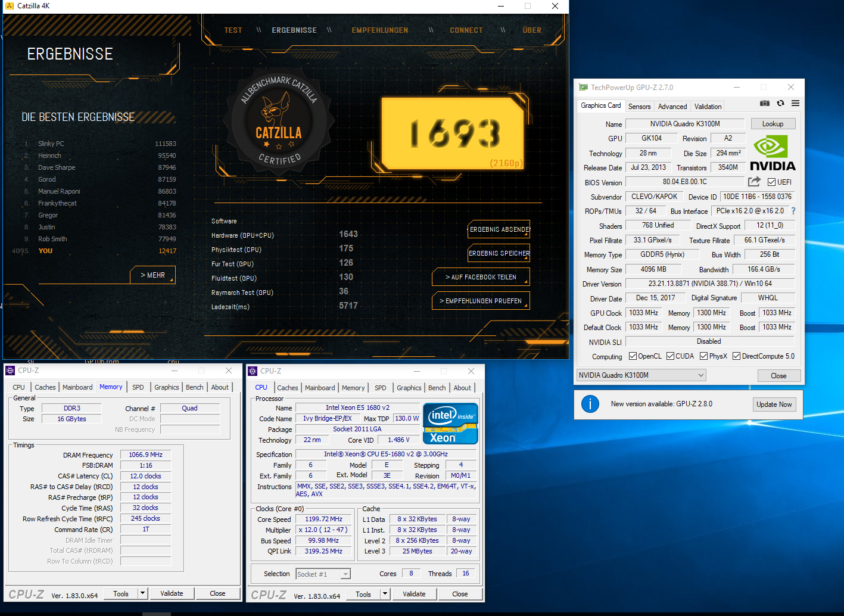The height and width of the screenshot is (616, 844).
Task: Open Tools dropdown arrow in Memory CPU-Z window
Action: 142,593
